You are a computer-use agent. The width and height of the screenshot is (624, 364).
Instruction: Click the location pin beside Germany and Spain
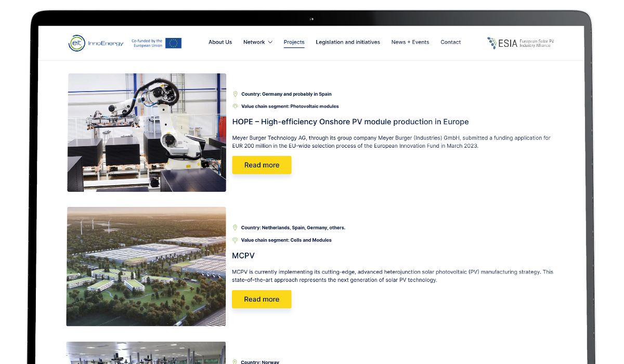(x=235, y=94)
